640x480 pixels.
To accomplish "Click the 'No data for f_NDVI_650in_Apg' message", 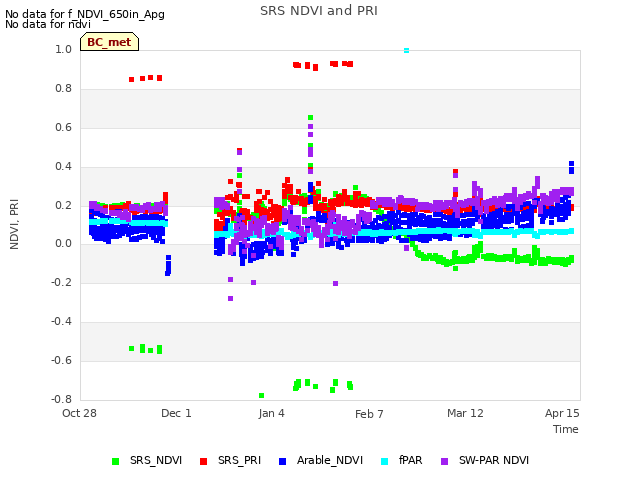I will 85,14.
